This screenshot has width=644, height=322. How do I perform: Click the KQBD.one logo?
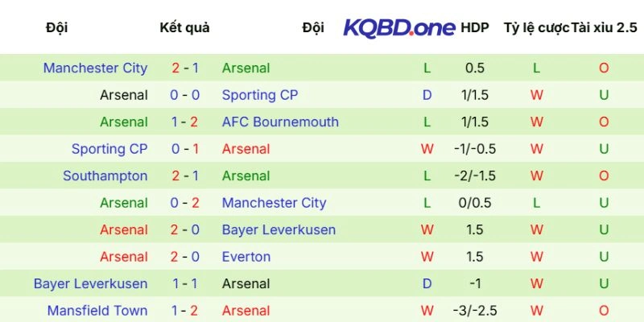coord(399,27)
